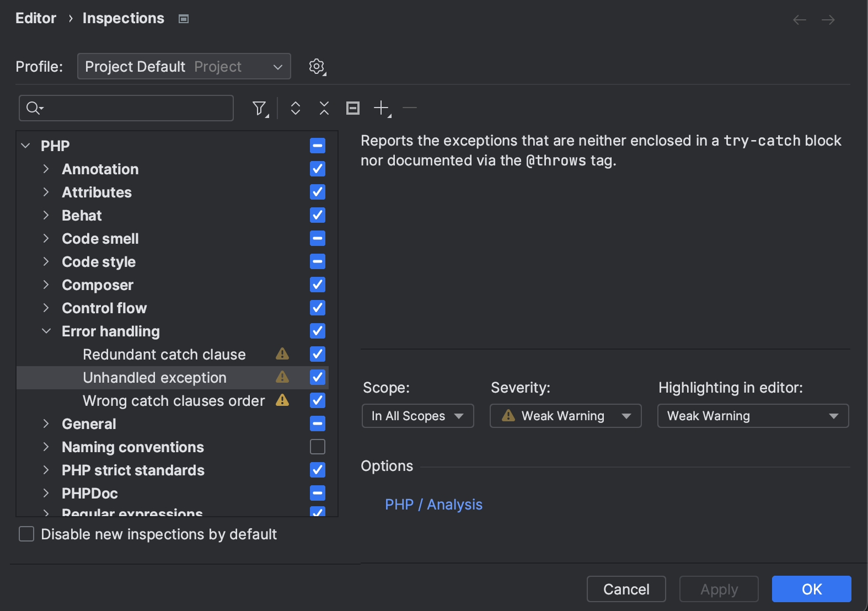
Task: Select Wrong catch clauses order item
Action: tap(173, 400)
